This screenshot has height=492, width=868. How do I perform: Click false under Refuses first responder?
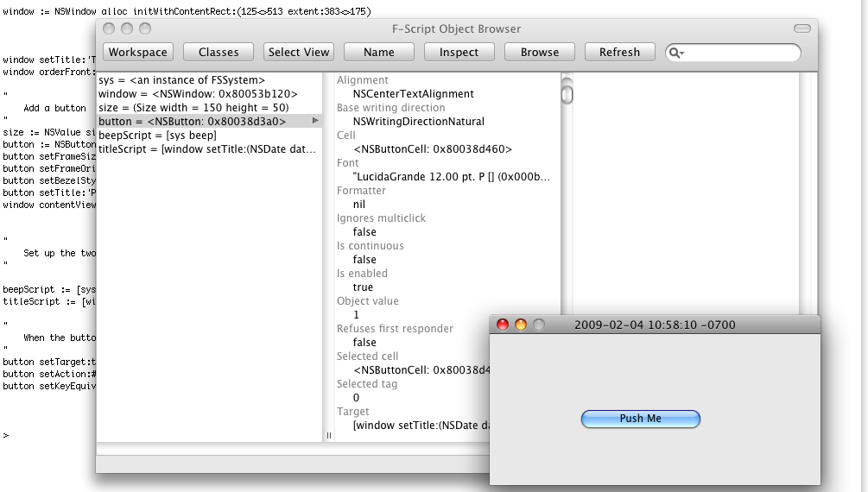[x=364, y=343]
